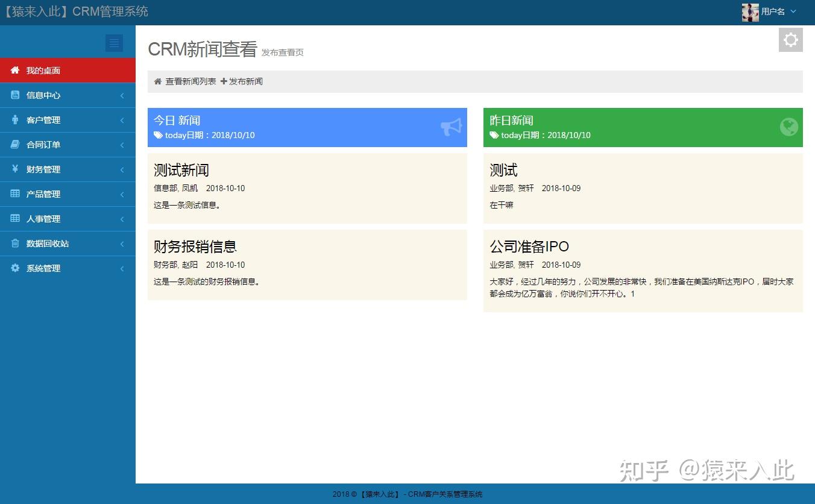Select the 数据回收站 trash icon

(x=15, y=244)
